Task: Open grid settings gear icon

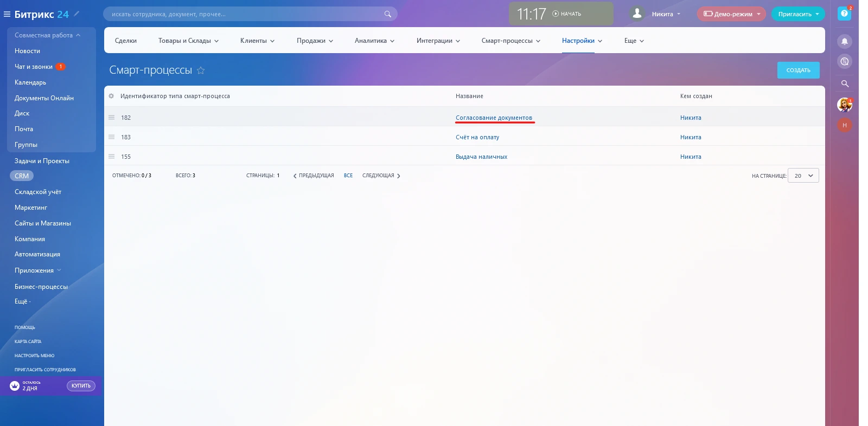Action: click(111, 96)
